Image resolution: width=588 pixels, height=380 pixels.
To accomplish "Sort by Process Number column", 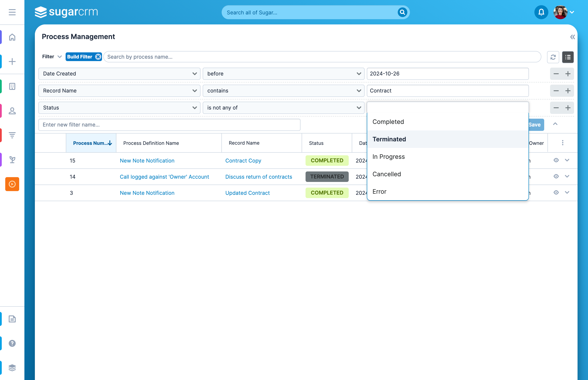I will click(x=91, y=143).
